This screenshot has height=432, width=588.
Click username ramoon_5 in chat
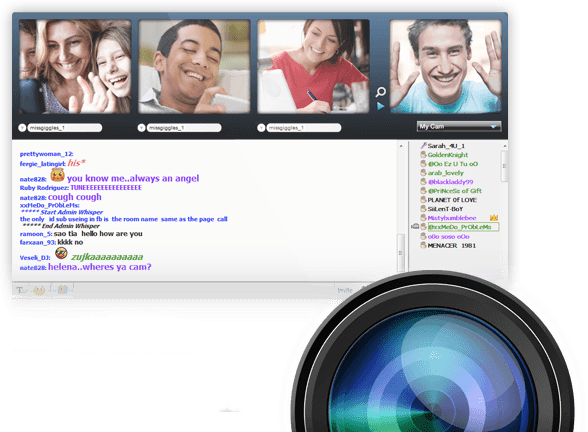coord(36,234)
